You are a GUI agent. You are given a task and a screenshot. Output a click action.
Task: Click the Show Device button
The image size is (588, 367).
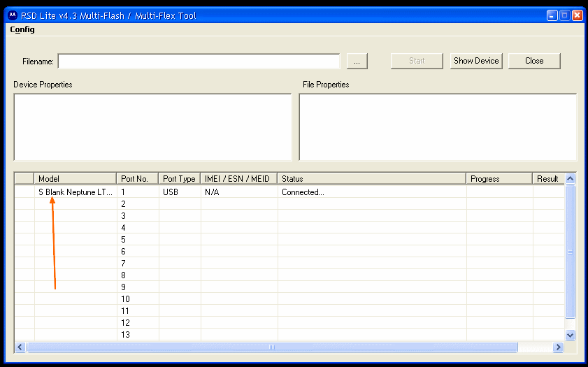[x=476, y=61]
